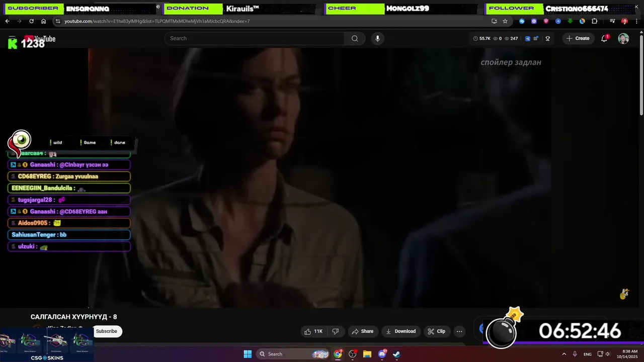Click the Windows taskbar Search box
644x362 pixels.
[x=293, y=354]
